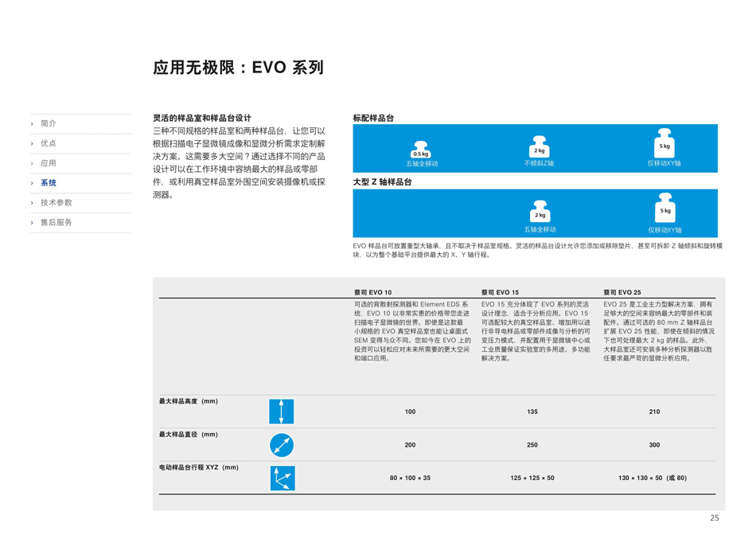Click the 5 kg weight icon in 标配样品台

[x=664, y=143]
